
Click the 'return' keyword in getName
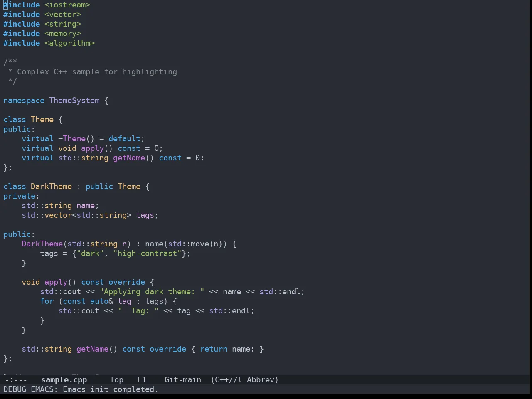coord(214,349)
